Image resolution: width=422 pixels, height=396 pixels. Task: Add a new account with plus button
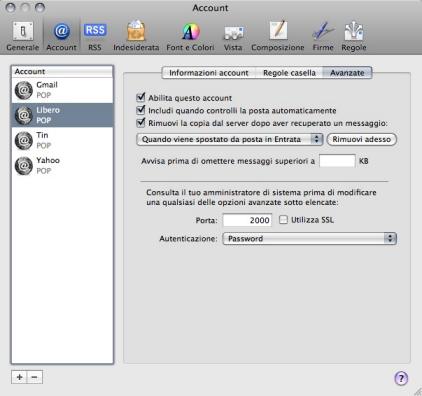[19, 377]
